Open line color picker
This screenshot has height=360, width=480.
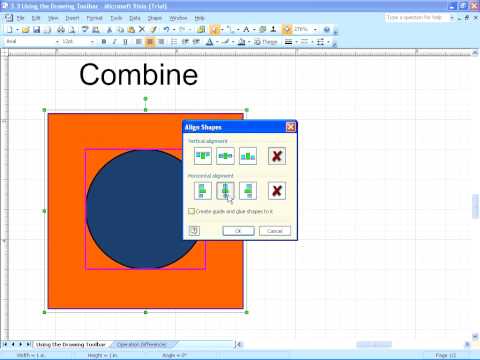[x=226, y=42]
